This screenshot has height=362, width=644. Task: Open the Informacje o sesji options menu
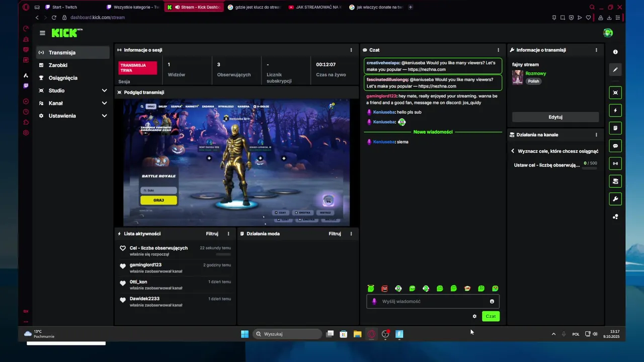click(x=351, y=50)
